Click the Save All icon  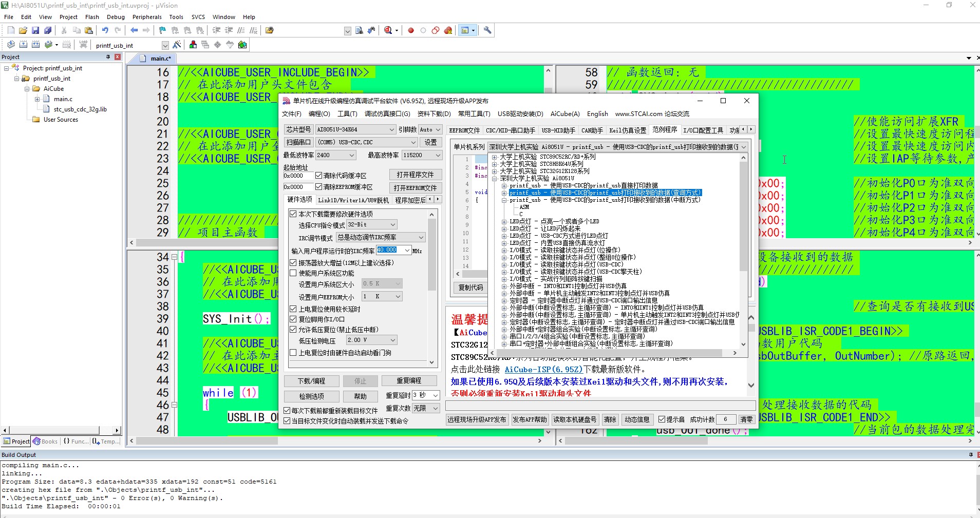tap(48, 30)
